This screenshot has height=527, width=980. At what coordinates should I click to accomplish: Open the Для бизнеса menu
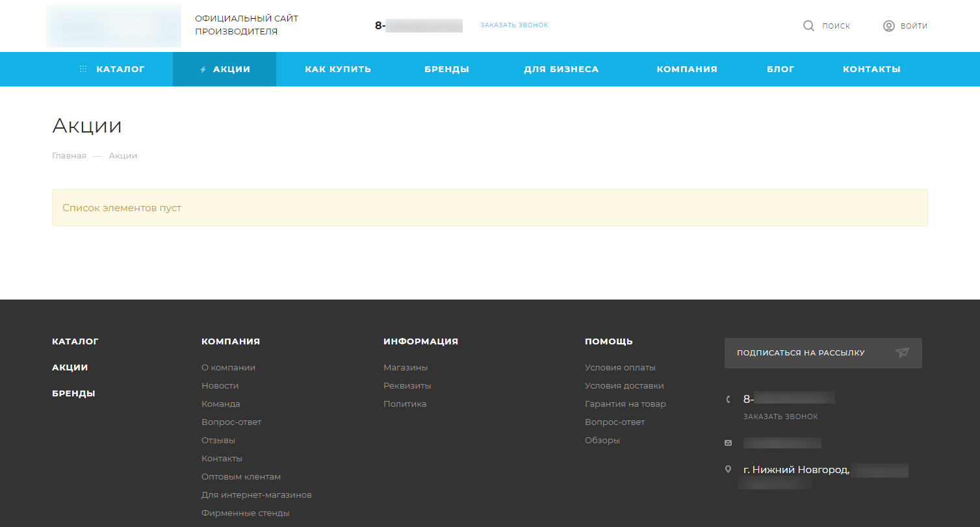click(561, 69)
